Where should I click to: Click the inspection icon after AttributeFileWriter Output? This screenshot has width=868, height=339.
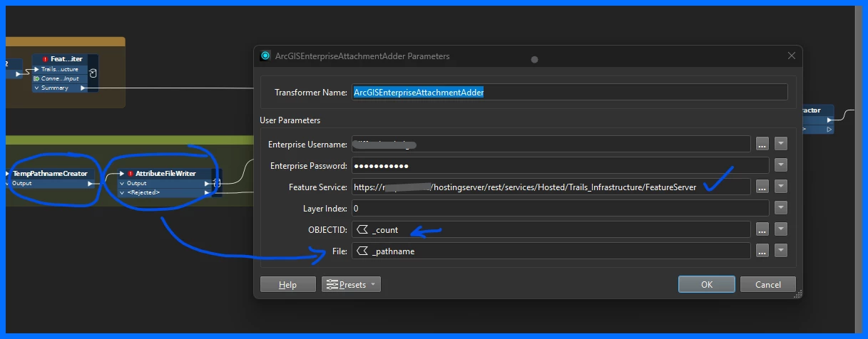[217, 183]
